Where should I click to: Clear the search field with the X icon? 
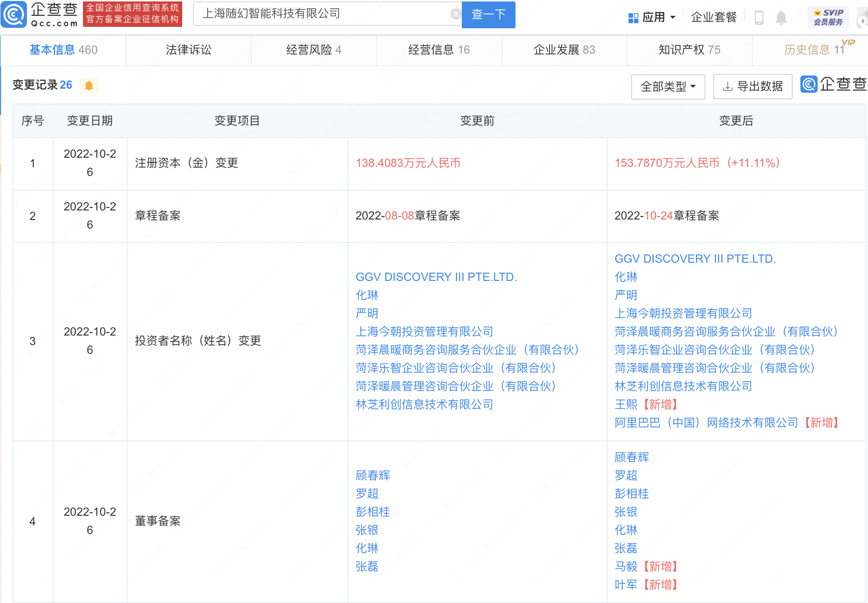(456, 14)
